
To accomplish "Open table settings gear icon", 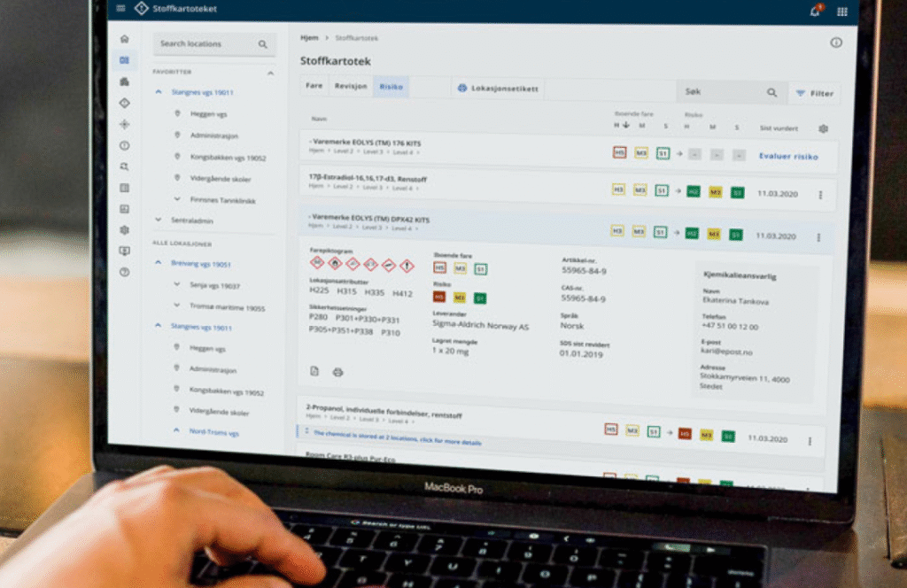I will coord(823,128).
